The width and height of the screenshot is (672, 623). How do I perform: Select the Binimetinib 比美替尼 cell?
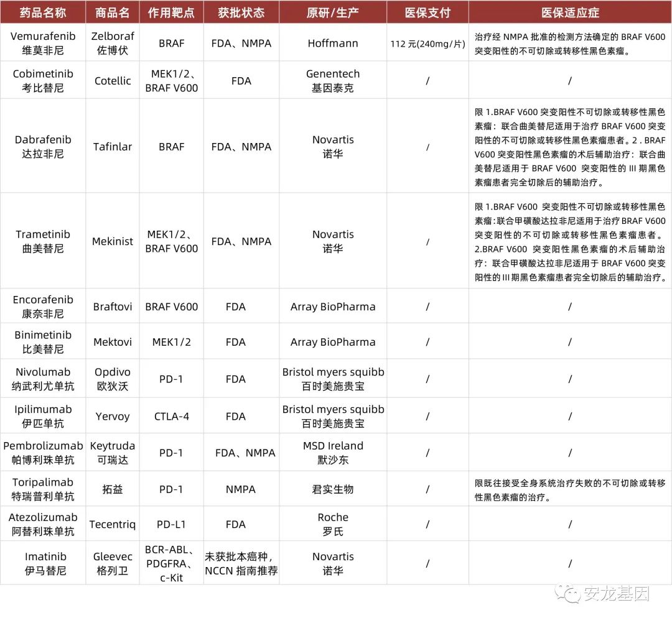click(x=43, y=342)
